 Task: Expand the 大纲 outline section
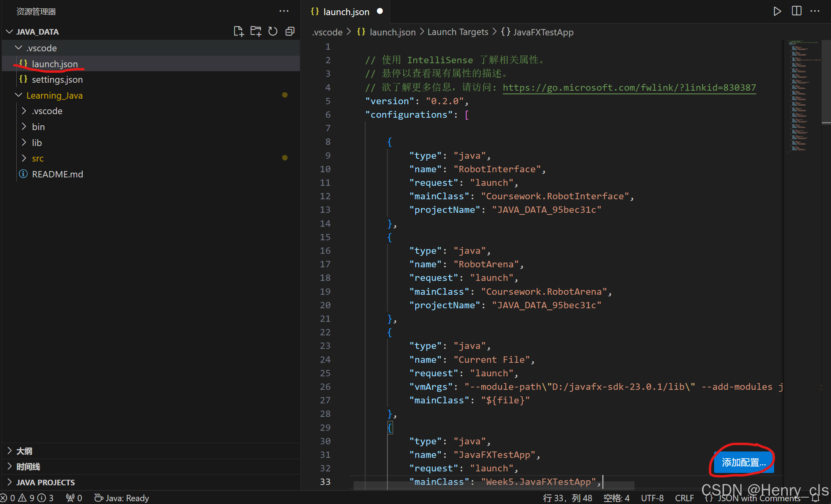click(x=24, y=451)
